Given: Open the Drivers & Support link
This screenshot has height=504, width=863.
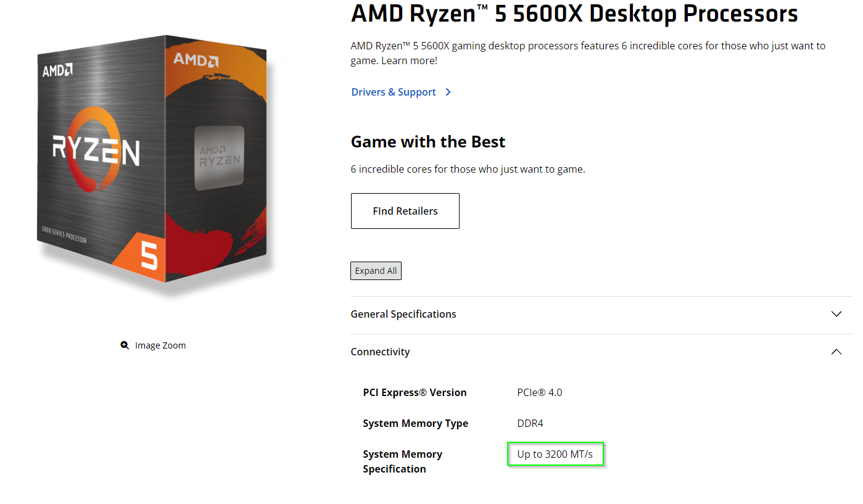Looking at the screenshot, I should click(394, 92).
